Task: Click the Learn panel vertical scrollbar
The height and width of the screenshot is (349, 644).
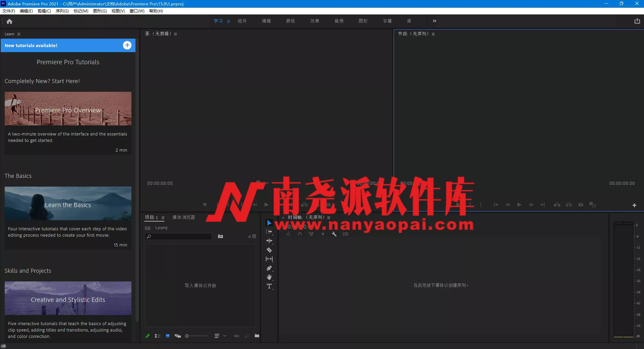Action: tap(137, 180)
